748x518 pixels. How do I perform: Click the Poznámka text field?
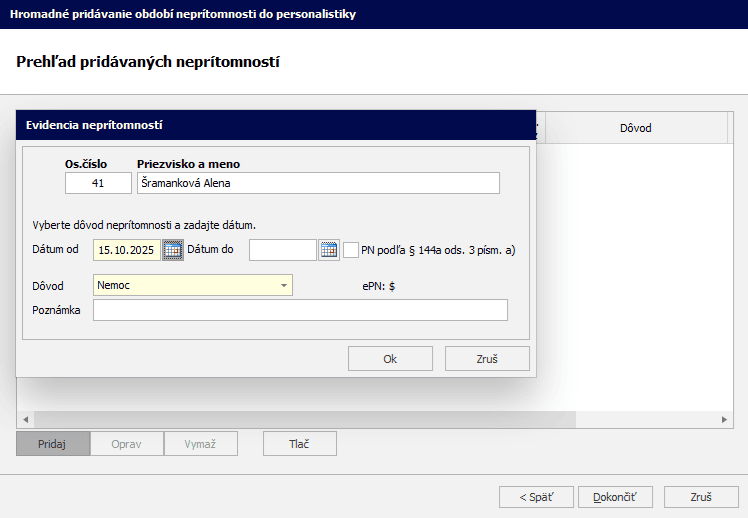(300, 310)
